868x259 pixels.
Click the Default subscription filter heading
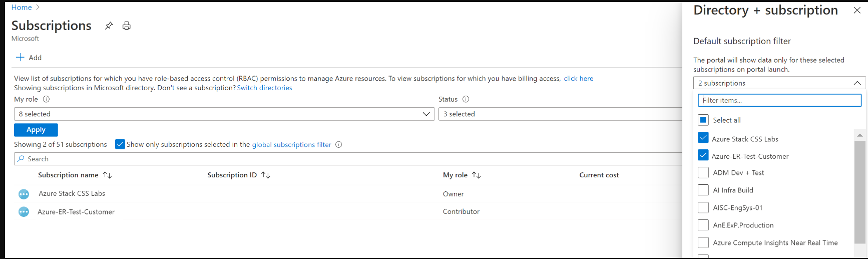coord(742,41)
